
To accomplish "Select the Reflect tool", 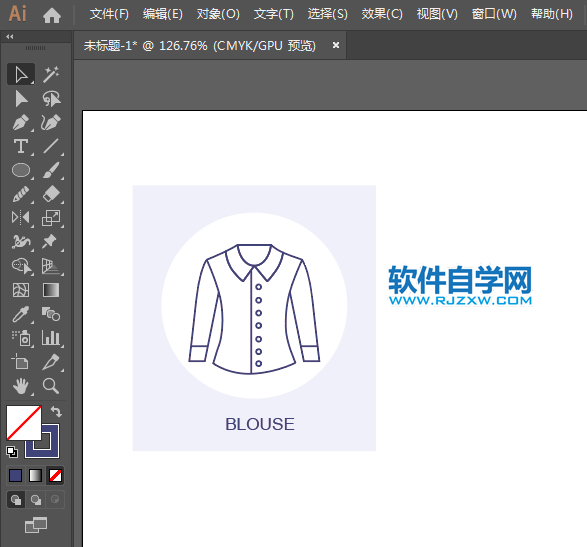I will click(x=21, y=218).
